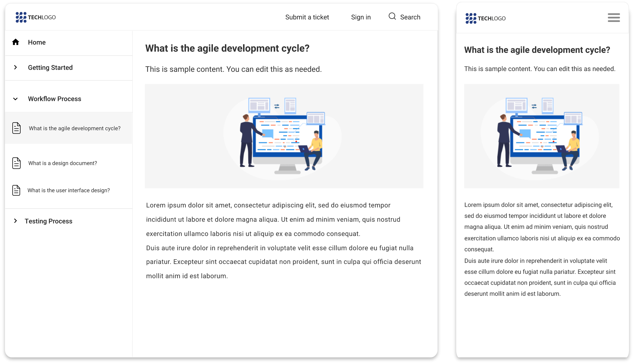Collapse the Workflow Process section chevron
This screenshot has height=364, width=634.
[x=16, y=99]
